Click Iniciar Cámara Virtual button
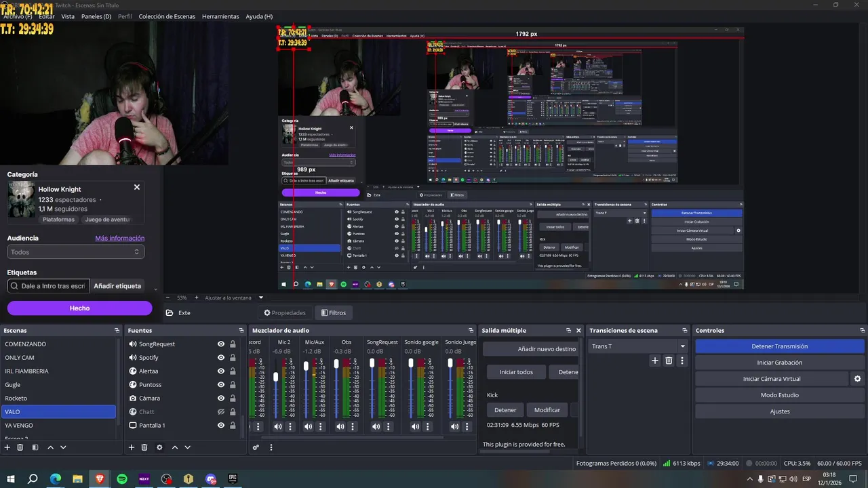Screen dimensions: 868x488 772,379
